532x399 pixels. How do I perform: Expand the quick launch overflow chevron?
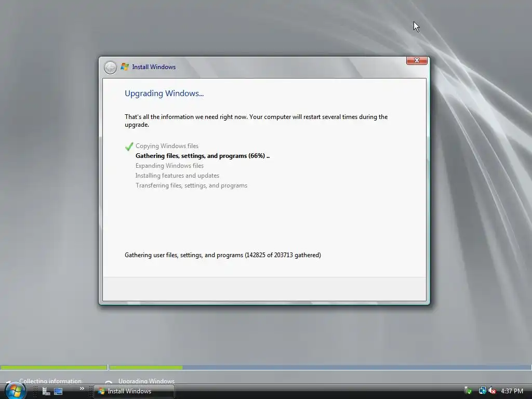point(82,389)
